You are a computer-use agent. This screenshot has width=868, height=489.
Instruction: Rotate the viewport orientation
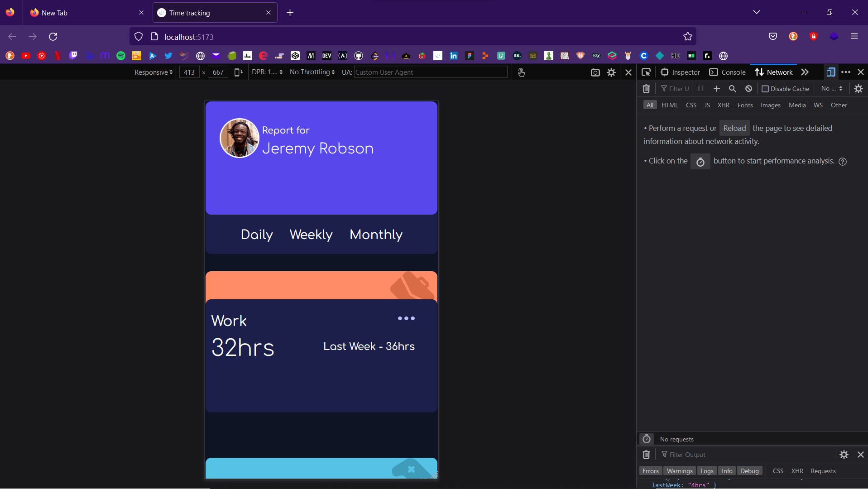[238, 72]
